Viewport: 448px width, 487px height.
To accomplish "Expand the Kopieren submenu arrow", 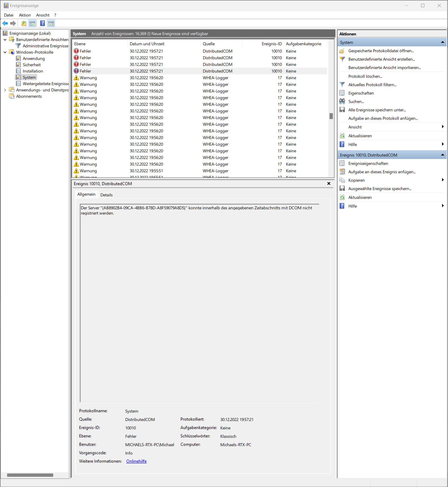I will [x=442, y=180].
